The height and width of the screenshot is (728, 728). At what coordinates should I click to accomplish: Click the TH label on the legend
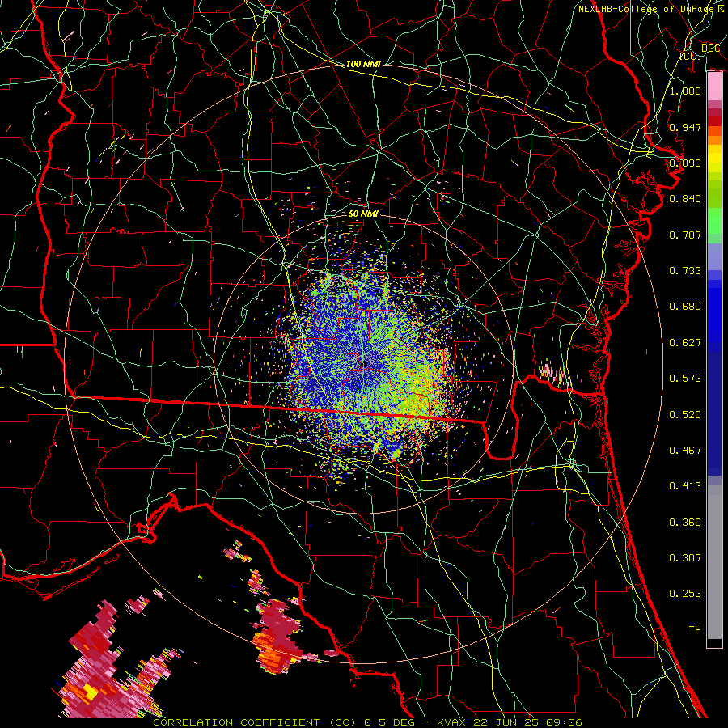(695, 630)
